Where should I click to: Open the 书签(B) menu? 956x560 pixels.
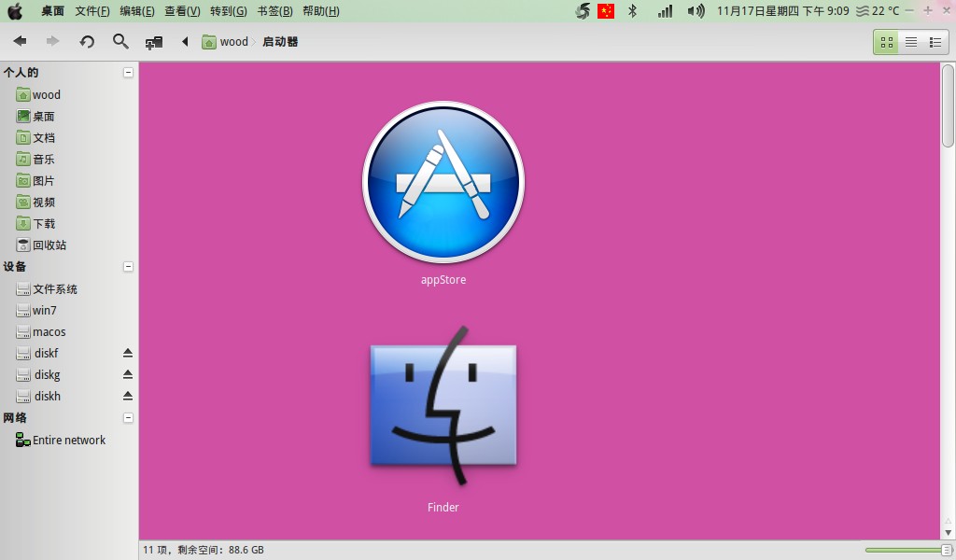click(x=275, y=11)
